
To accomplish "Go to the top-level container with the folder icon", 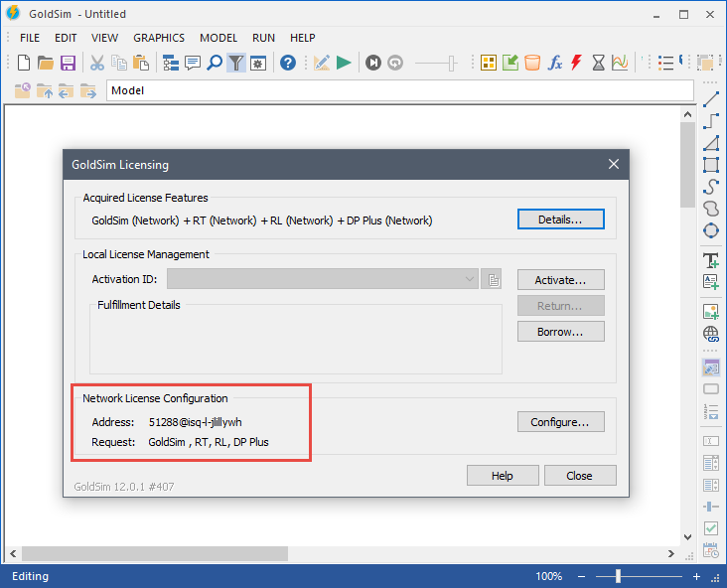I will pos(22,90).
